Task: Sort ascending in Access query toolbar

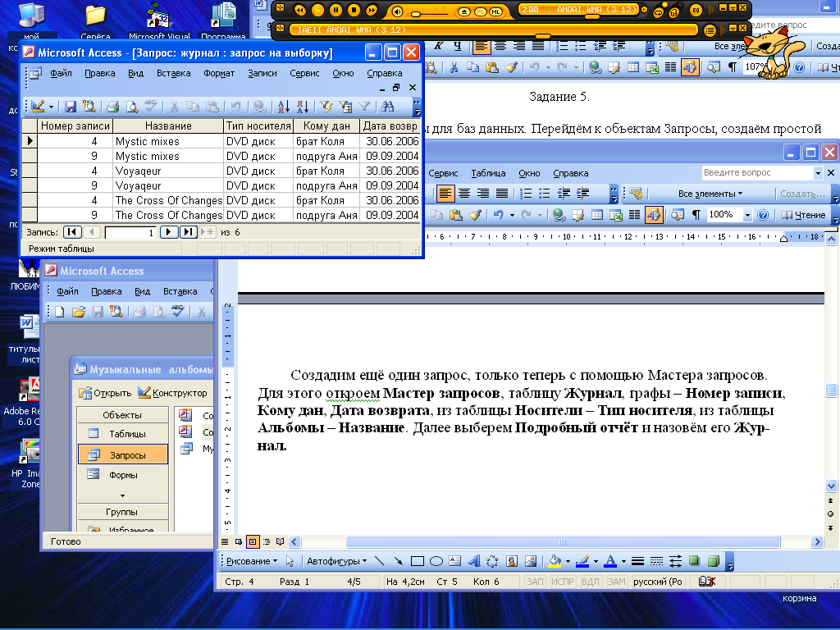Action: pyautogui.click(x=283, y=107)
